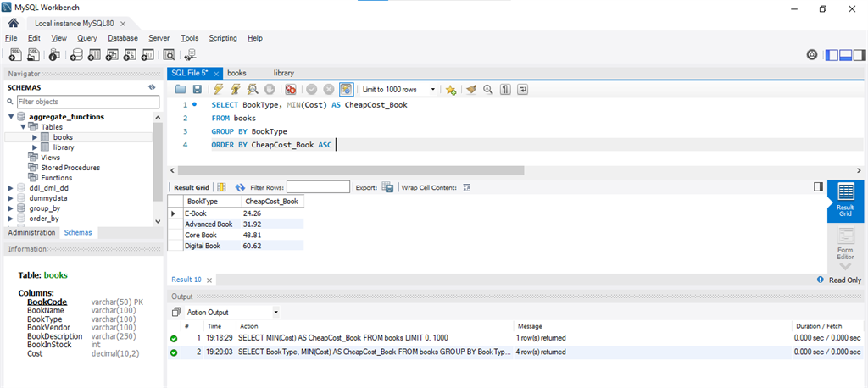The image size is (868, 388).
Task: Execute the statement under the cursor
Action: (x=236, y=89)
